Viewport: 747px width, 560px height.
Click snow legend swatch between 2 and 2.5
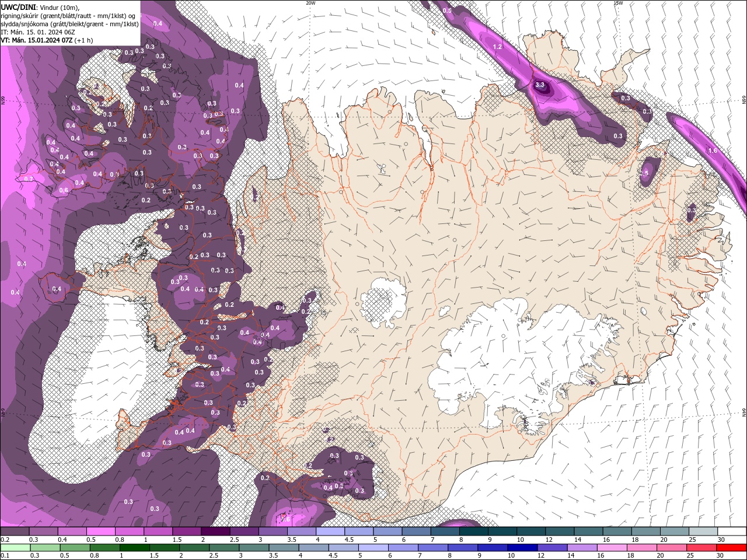tap(215, 531)
